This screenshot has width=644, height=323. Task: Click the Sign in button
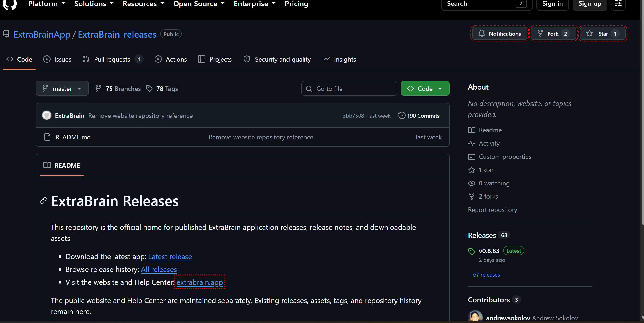552,4
